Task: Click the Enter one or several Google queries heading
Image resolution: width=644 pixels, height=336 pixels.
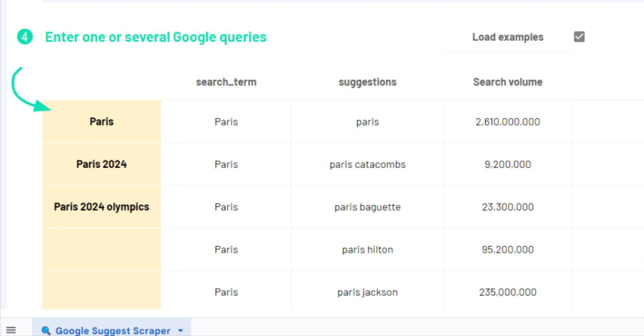Action: click(x=156, y=37)
